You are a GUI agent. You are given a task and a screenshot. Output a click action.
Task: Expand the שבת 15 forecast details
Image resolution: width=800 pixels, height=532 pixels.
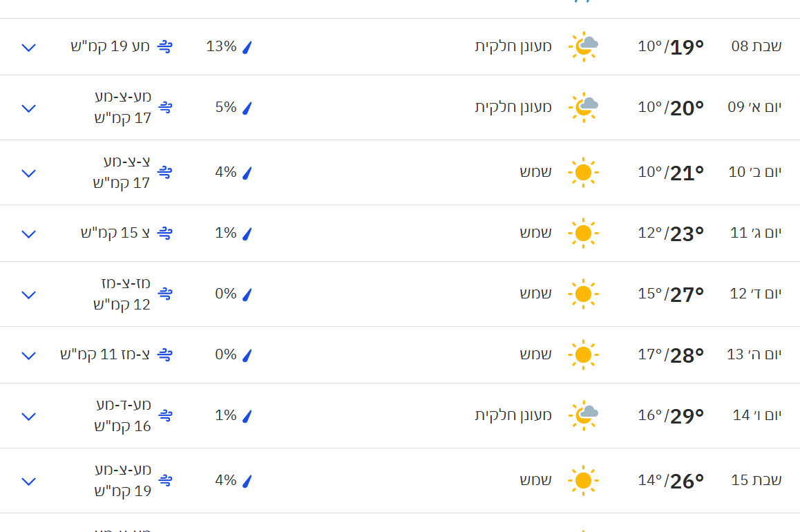[x=28, y=482]
